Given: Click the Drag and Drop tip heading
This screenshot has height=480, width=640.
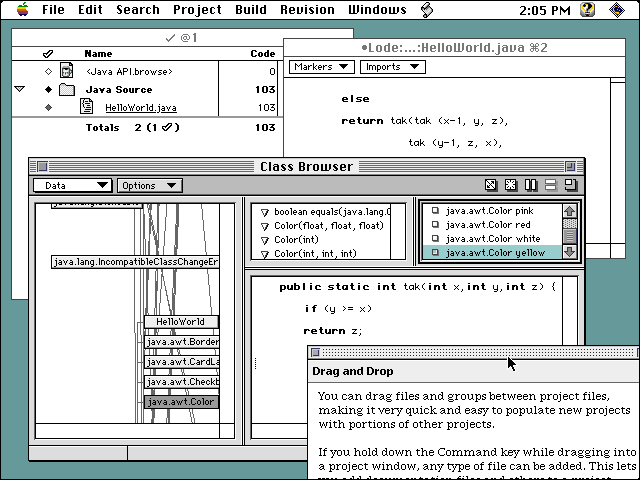Looking at the screenshot, I should tap(353, 371).
